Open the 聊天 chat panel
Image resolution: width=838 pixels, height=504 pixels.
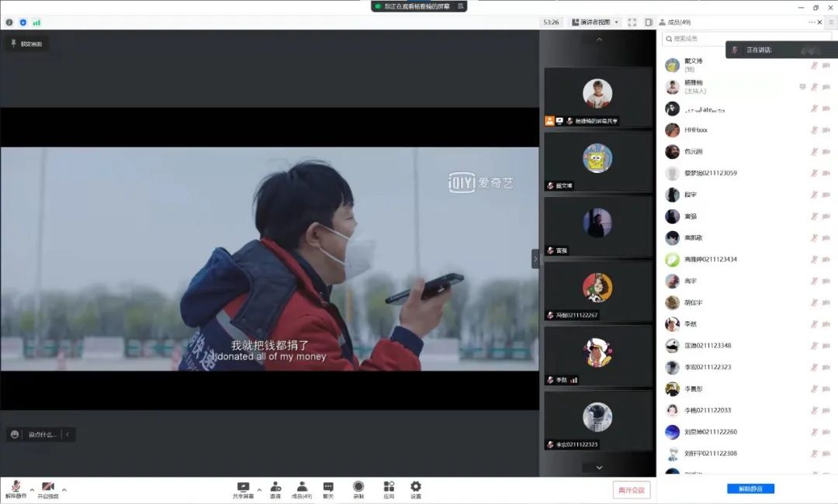point(328,489)
